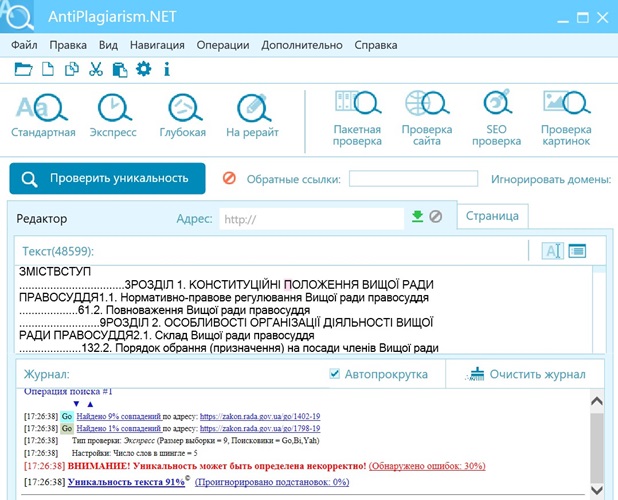Click the Go badge for the 1% match
This screenshot has height=500, width=618.
(67, 428)
